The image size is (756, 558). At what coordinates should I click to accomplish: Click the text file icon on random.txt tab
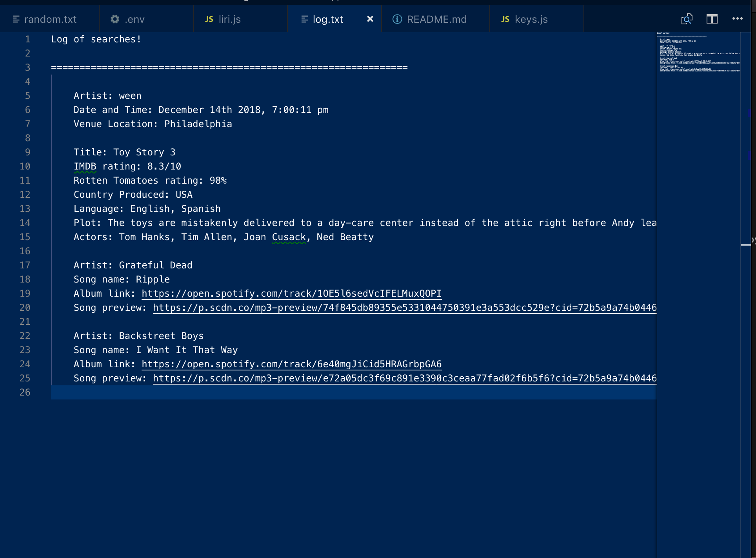[16, 19]
